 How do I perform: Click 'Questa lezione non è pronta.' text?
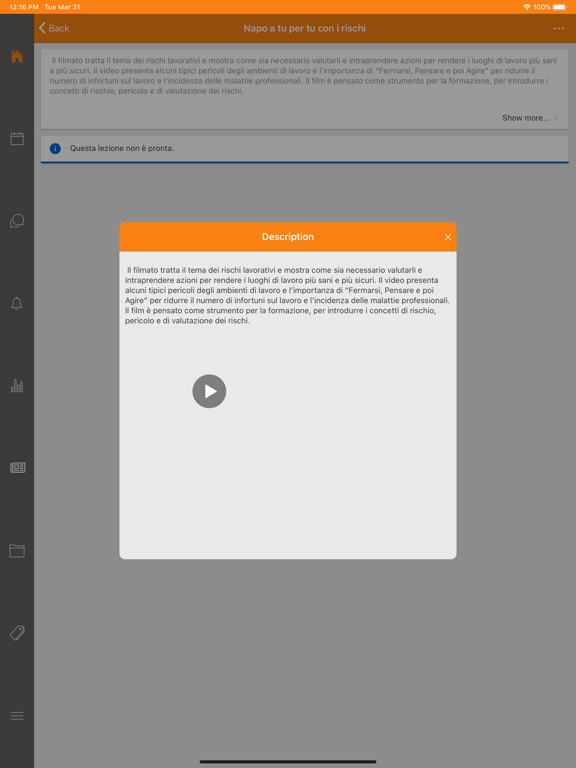pos(122,148)
